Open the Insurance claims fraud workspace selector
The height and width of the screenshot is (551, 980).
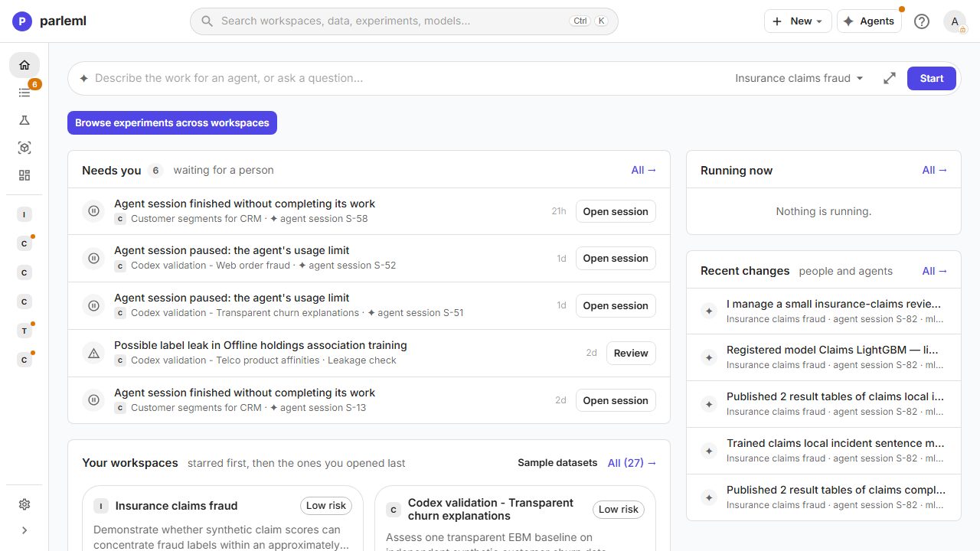(799, 78)
